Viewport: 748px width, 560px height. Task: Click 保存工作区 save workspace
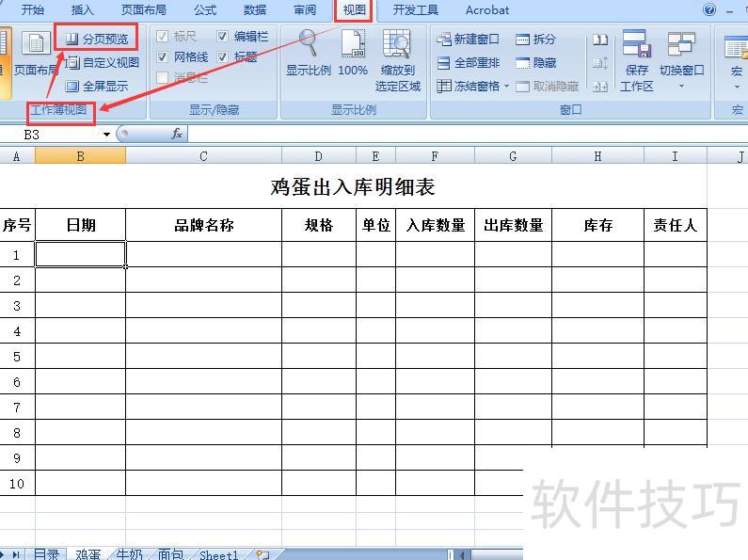click(637, 61)
